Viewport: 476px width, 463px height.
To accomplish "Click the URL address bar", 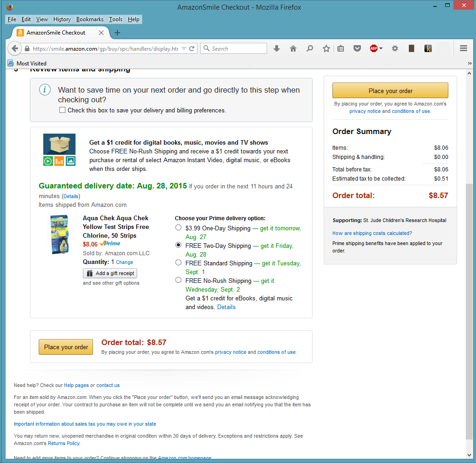I will (105, 49).
